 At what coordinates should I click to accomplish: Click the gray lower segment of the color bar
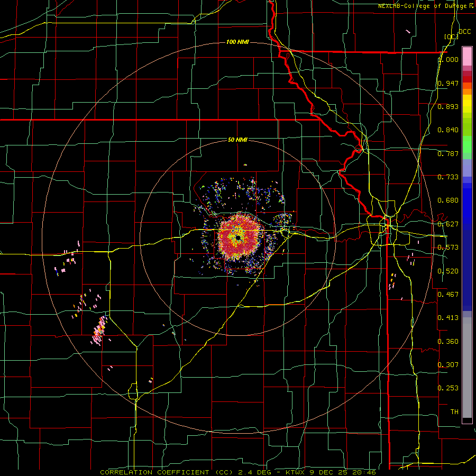(x=467, y=368)
